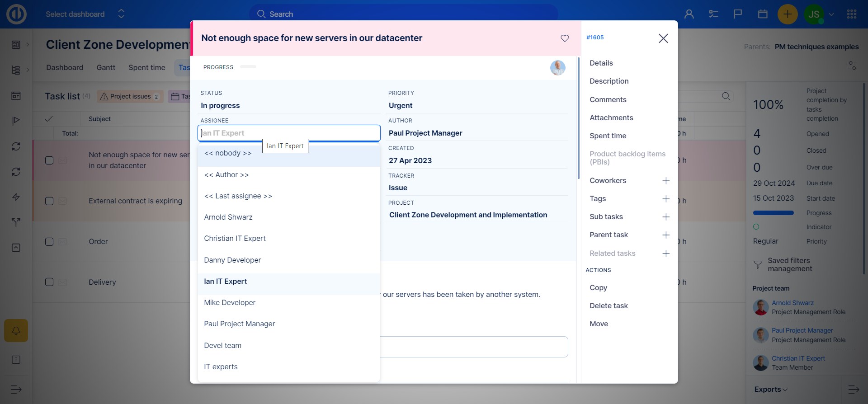Select Danny Developer as assignee
This screenshot has width=868, height=404.
(289, 260)
